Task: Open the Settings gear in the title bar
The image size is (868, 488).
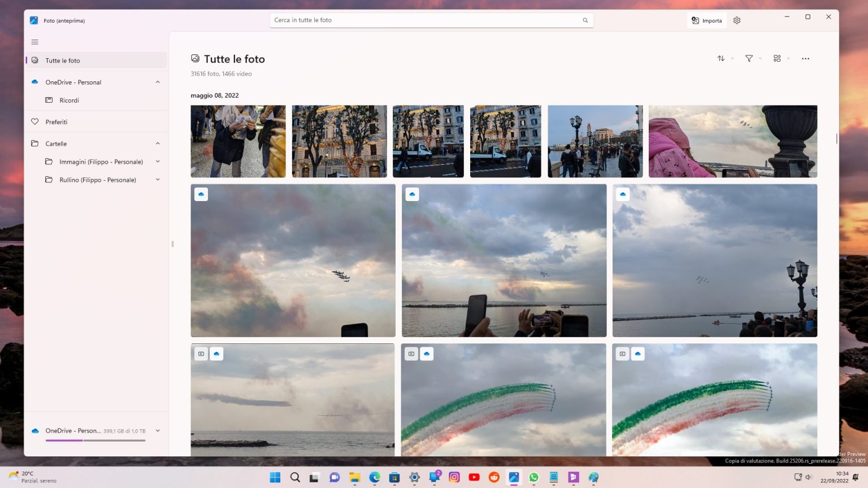Action: click(737, 20)
